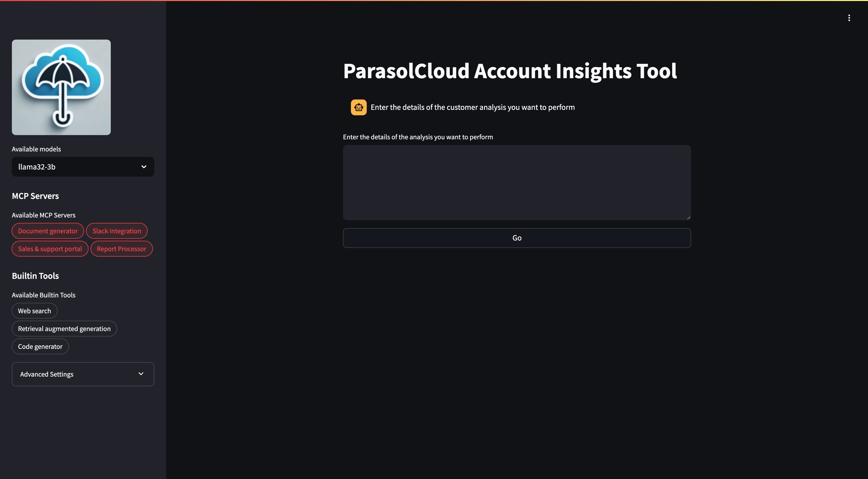Screen dimensions: 868x479
Task: Enable the Slack integration MCP server
Action: (x=116, y=231)
